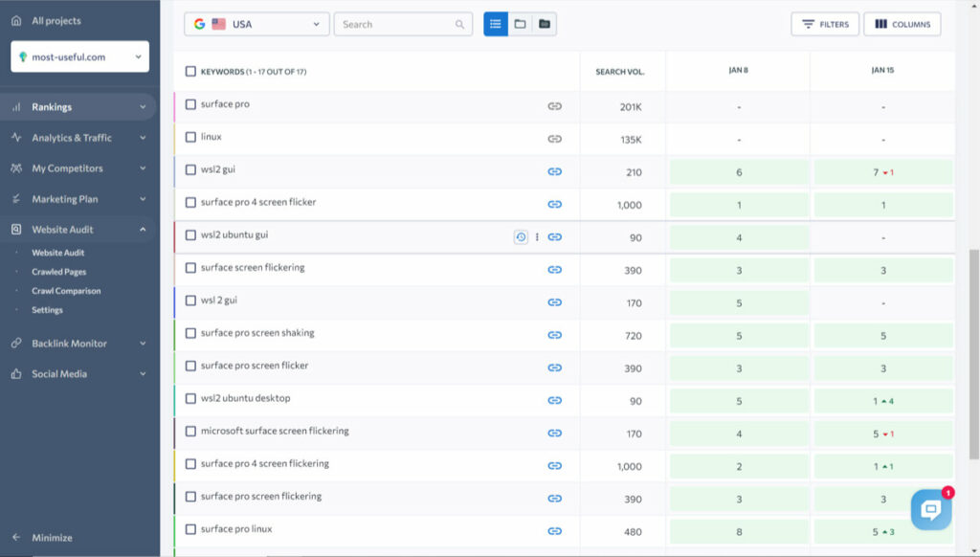Click link icon for microsoft surface screen flickering
This screenshot has width=980, height=557.
554,433
